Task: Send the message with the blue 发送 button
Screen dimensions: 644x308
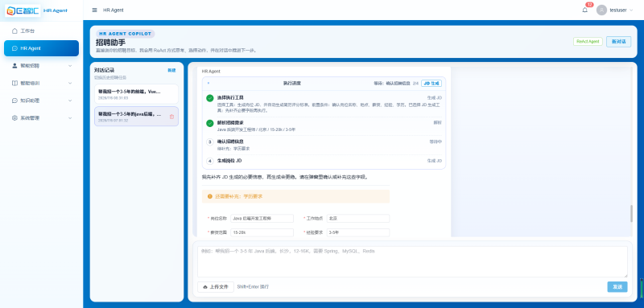Action: point(617,287)
